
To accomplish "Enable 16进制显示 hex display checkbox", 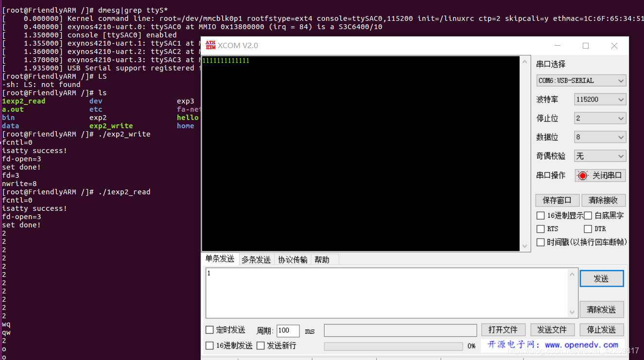I will [540, 216].
